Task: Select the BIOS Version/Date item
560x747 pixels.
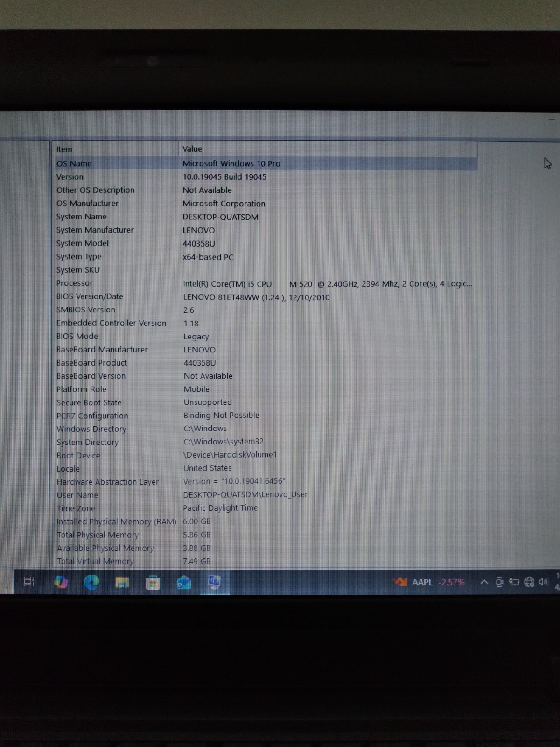Action: pos(90,296)
